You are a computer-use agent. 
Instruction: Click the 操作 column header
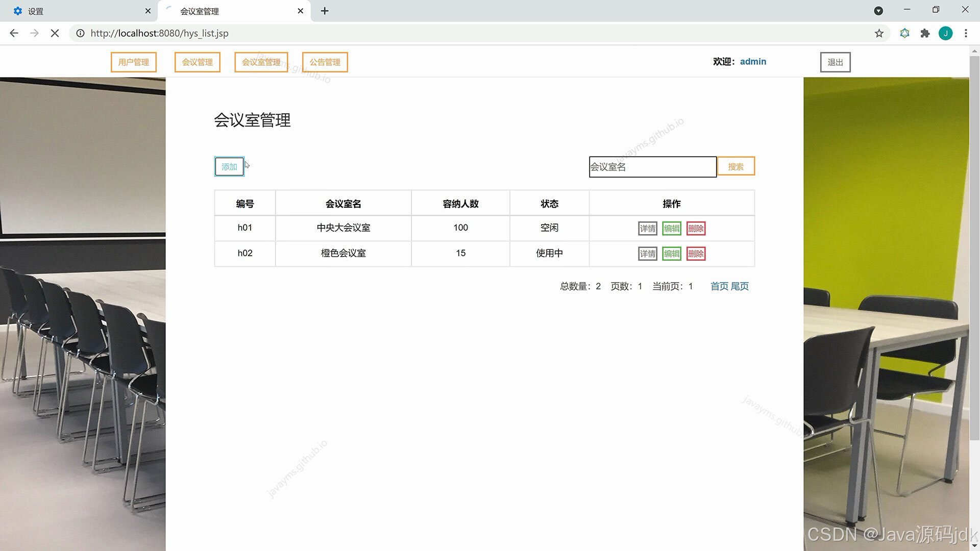coord(672,204)
